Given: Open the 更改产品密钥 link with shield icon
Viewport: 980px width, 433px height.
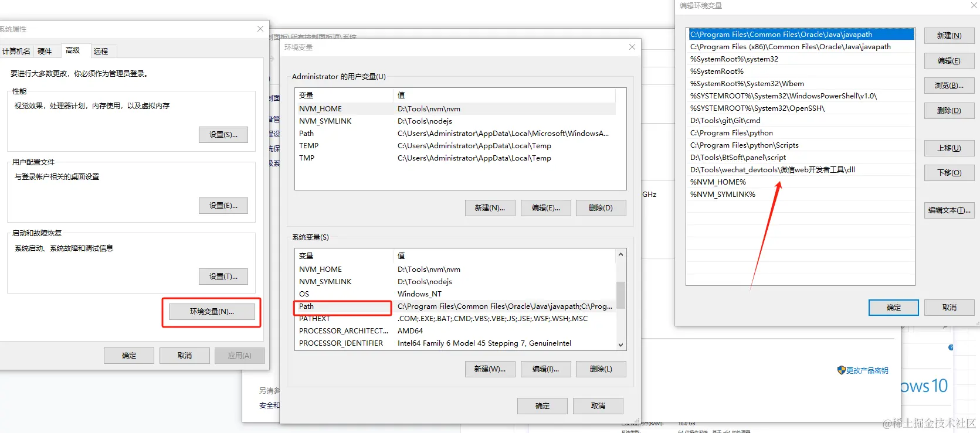Looking at the screenshot, I should pyautogui.click(x=863, y=370).
